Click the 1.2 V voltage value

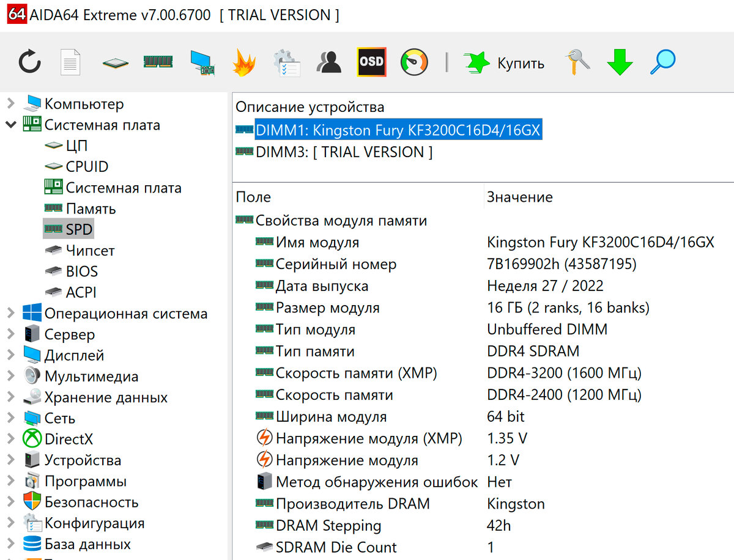coord(503,460)
